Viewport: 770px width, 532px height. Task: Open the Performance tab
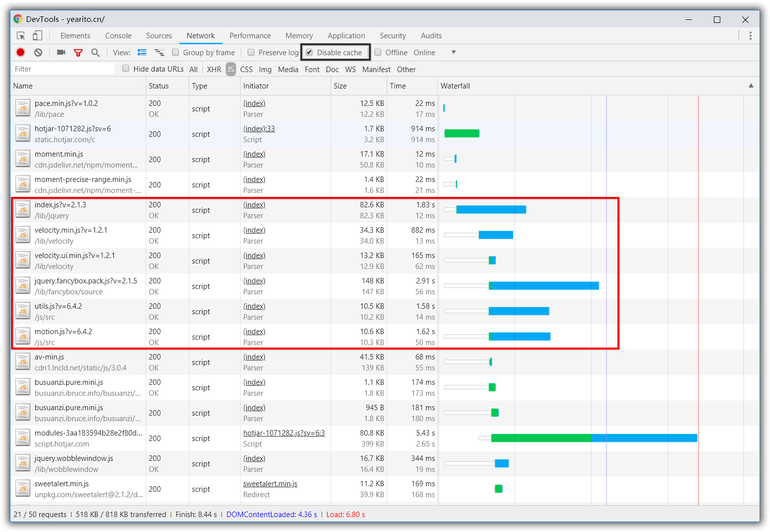coord(250,36)
